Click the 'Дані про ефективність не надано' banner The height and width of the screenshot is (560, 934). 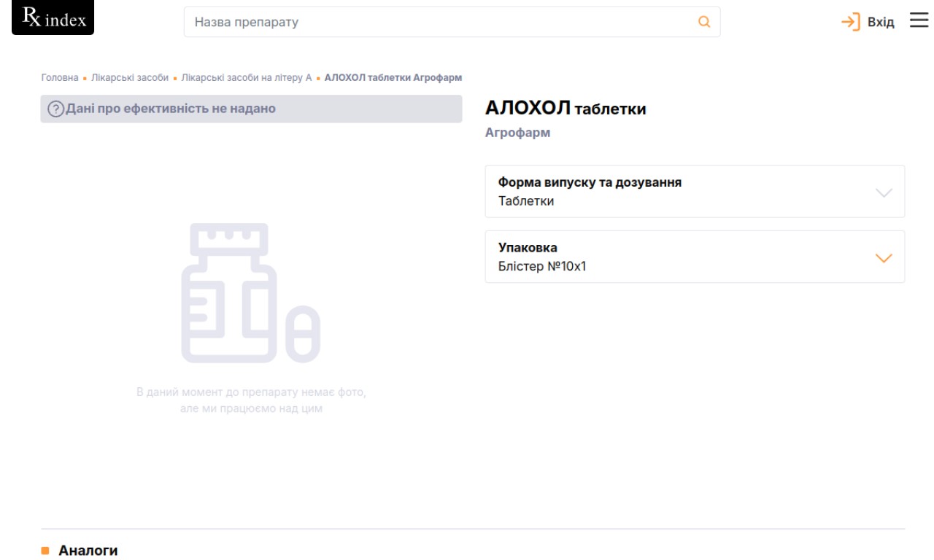click(251, 109)
